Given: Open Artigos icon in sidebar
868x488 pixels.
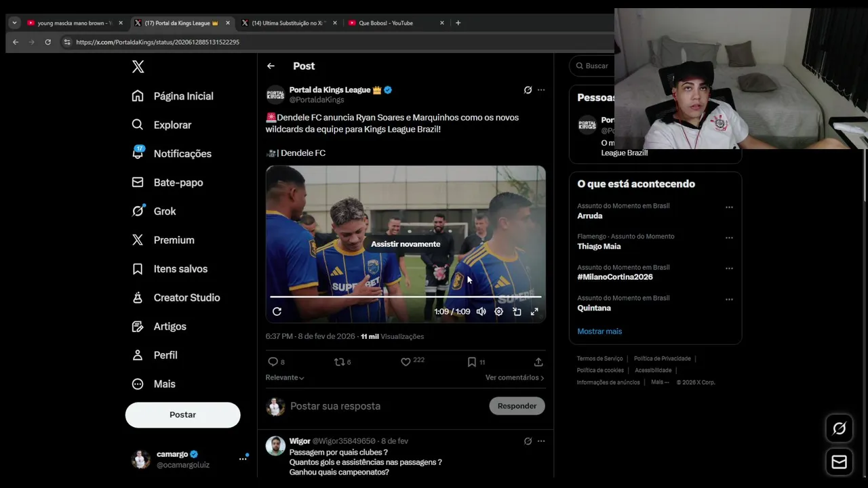Looking at the screenshot, I should point(138,327).
